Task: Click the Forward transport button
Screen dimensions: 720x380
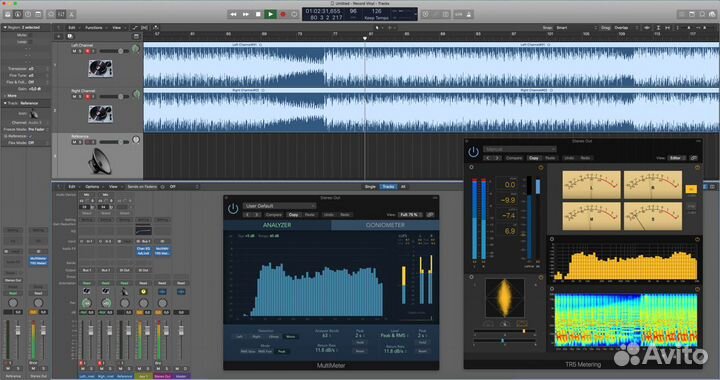Action: pyautogui.click(x=246, y=14)
